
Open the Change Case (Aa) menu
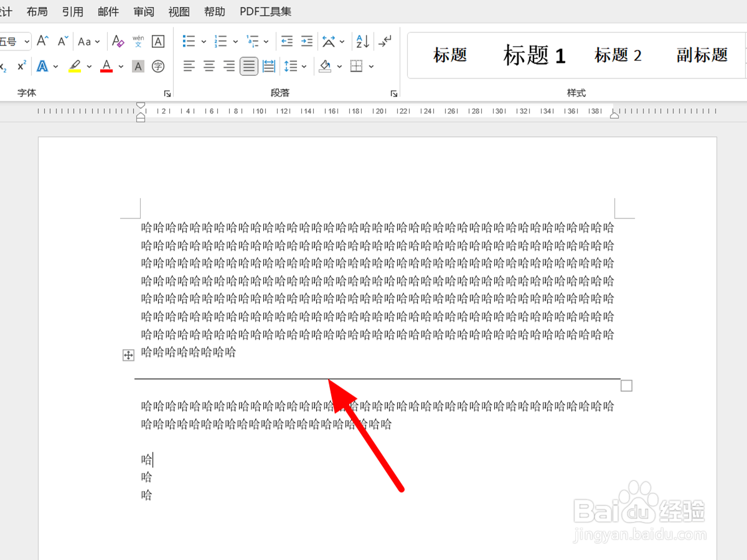(x=88, y=41)
